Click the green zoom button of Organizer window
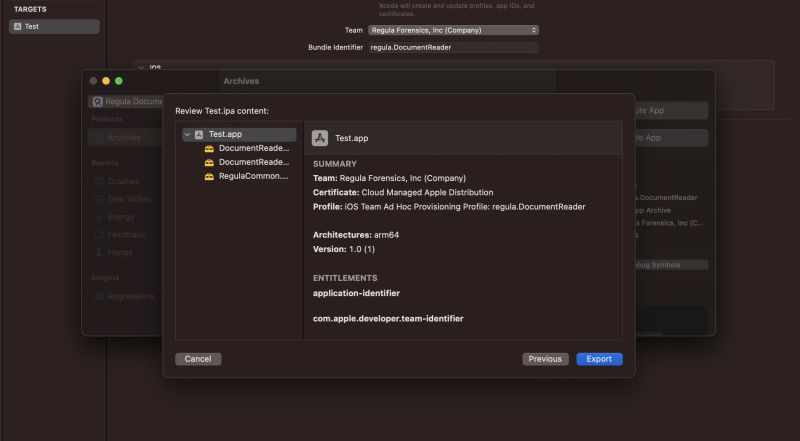Viewport: 800px width, 441px height. pos(119,81)
